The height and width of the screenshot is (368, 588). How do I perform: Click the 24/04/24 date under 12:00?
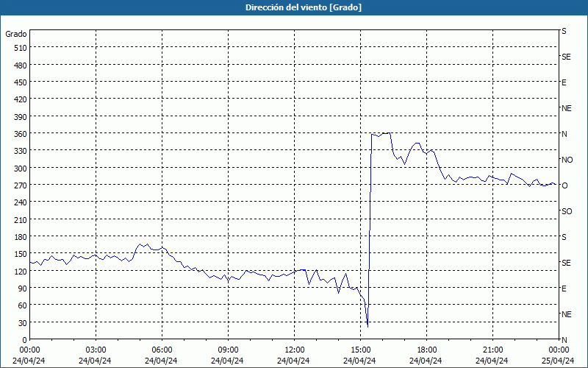coord(293,361)
